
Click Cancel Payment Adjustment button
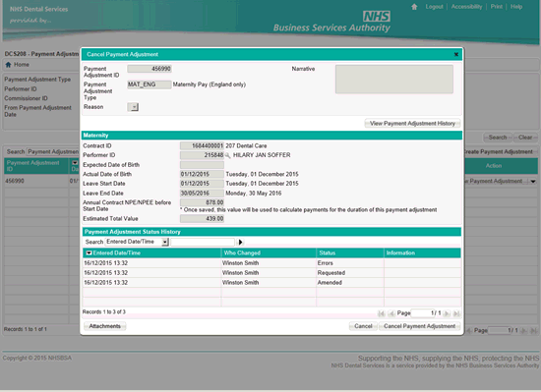coord(419,326)
